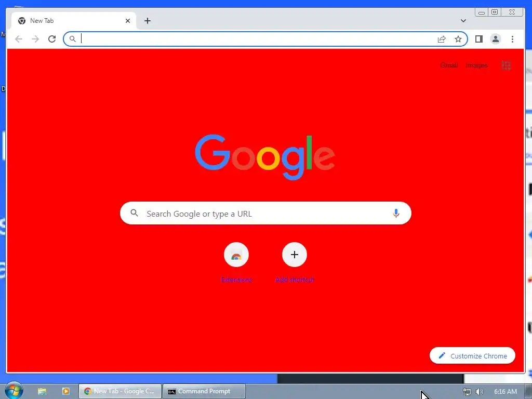Click the Search Google or type a URL box
The width and height of the screenshot is (532, 399).
[265, 213]
